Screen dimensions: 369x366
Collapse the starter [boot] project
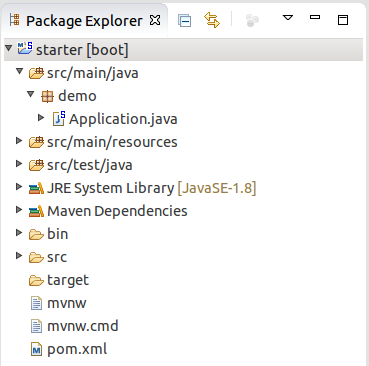pyautogui.click(x=9, y=48)
